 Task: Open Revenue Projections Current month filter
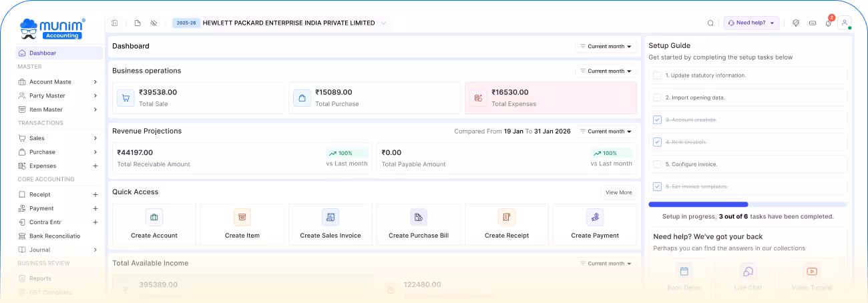tap(606, 131)
